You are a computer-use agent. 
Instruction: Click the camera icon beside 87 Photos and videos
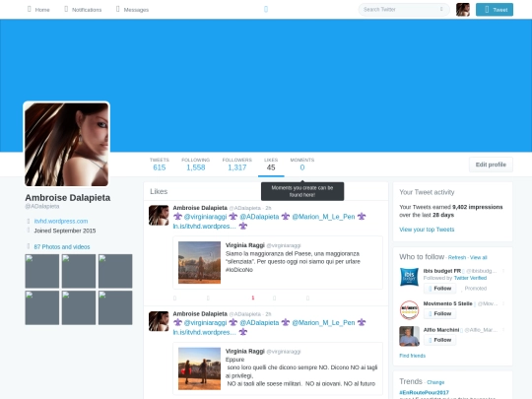pyautogui.click(x=29, y=246)
